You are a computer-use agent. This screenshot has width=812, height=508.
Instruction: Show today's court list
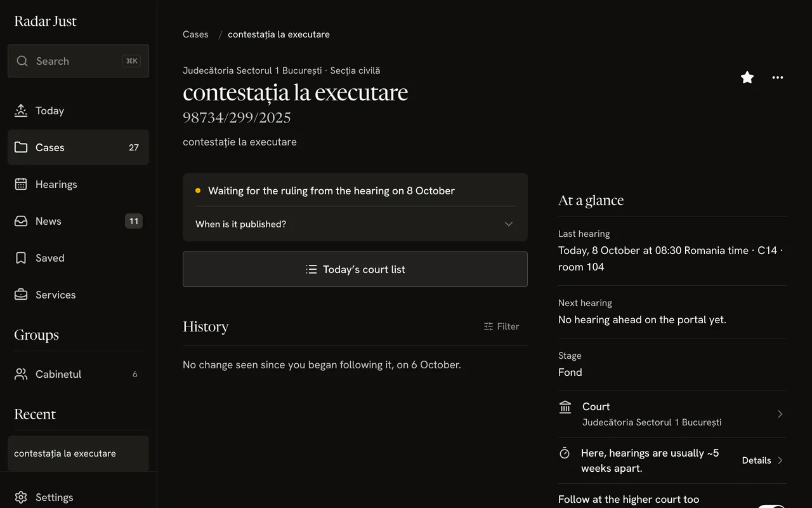355,269
